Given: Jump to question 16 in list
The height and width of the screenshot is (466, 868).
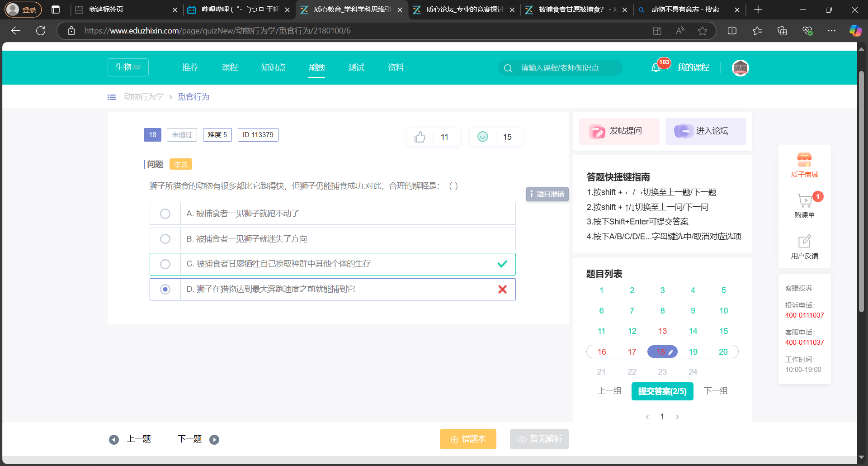Looking at the screenshot, I should click(602, 352).
